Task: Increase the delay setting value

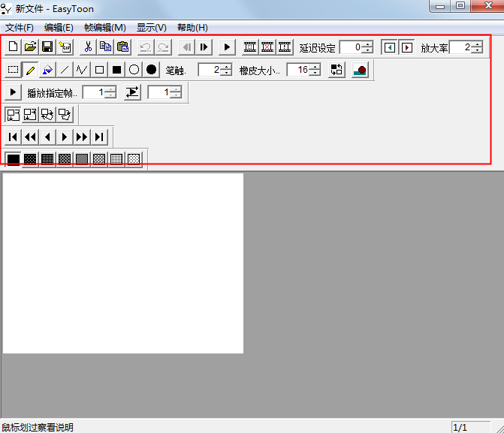Action: 367,44
